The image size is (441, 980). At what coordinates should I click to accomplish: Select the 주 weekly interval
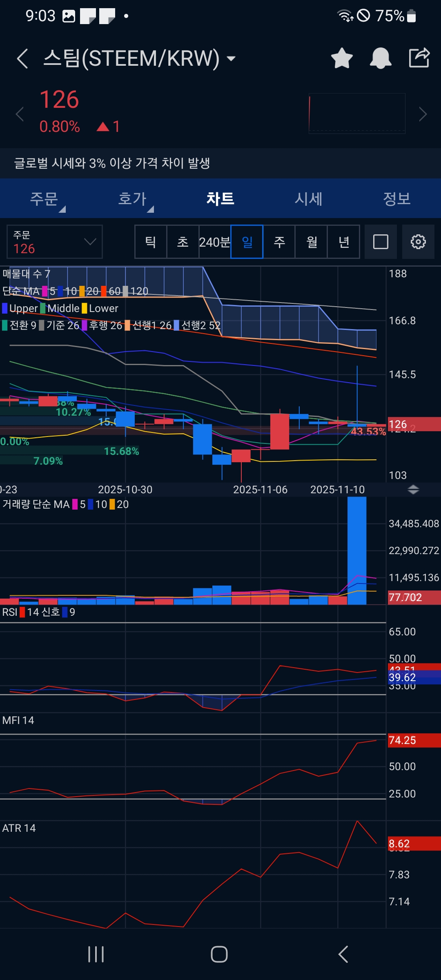click(x=279, y=242)
